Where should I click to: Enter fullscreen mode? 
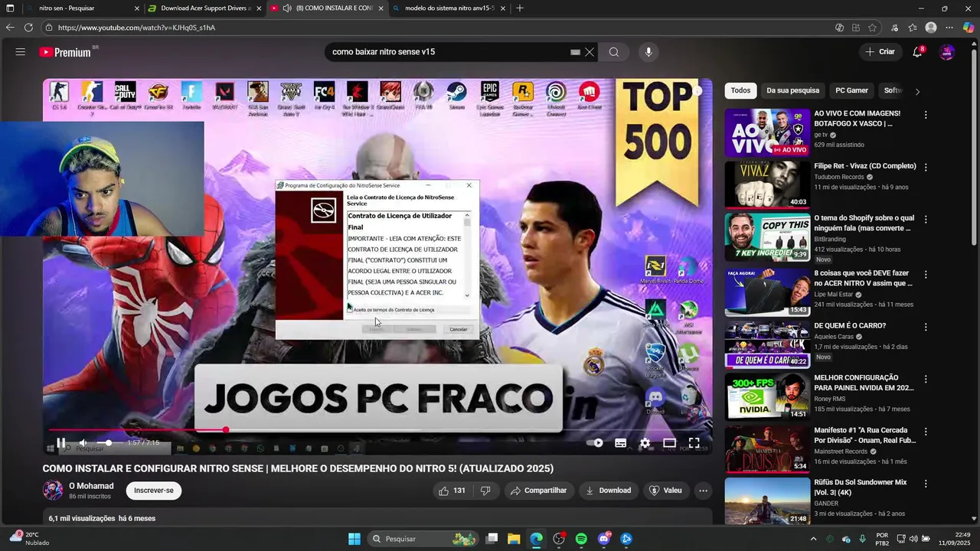(x=694, y=442)
